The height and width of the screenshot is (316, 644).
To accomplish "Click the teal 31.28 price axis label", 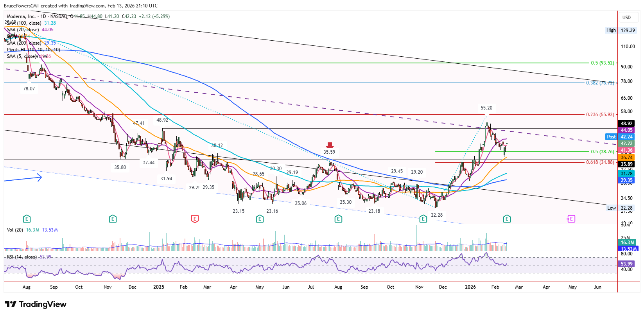I will pos(626,174).
